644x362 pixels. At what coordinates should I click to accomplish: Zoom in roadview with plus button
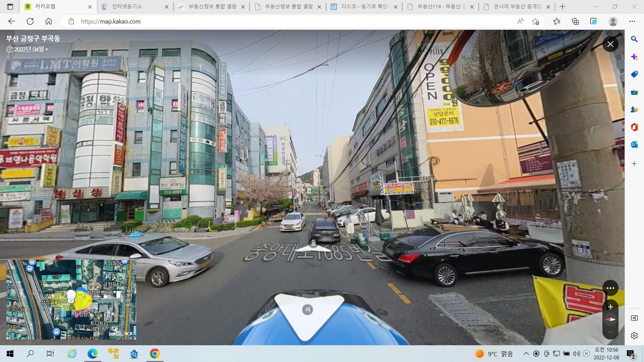pyautogui.click(x=610, y=307)
